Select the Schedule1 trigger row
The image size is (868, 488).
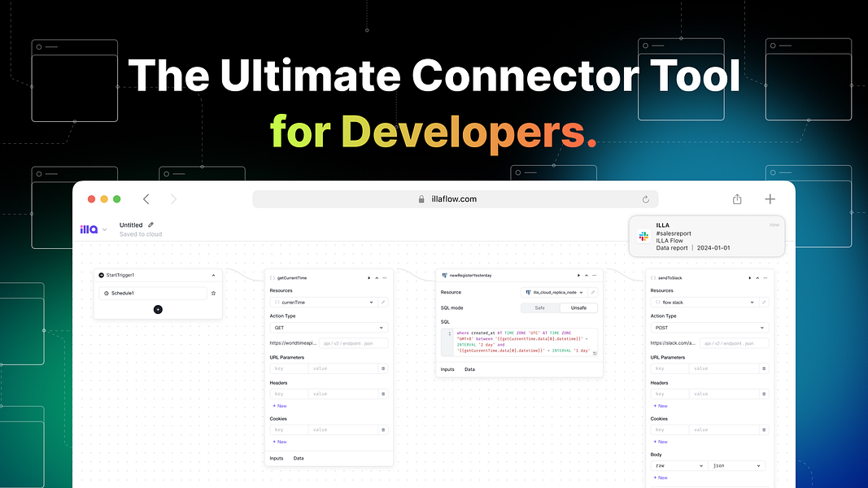click(153, 294)
